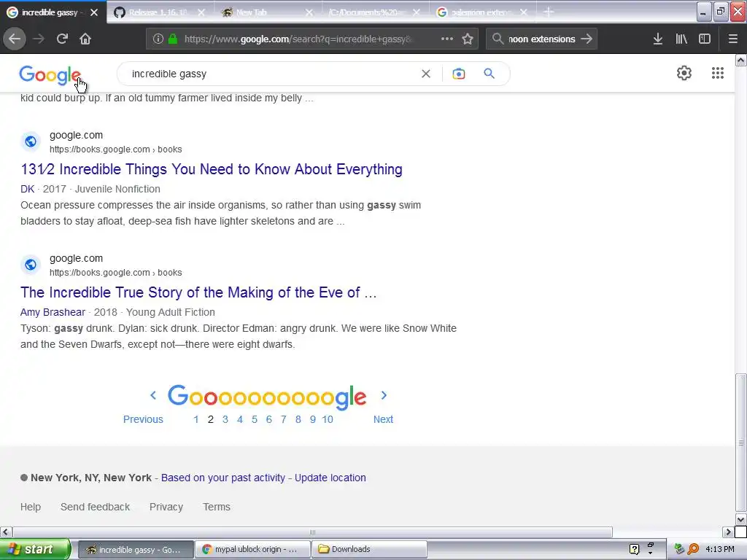Open page actions three-dot menu

tap(447, 39)
